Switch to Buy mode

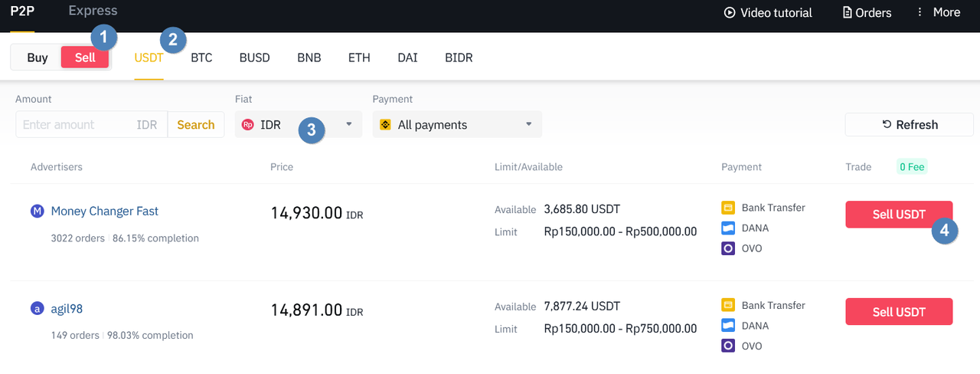[x=37, y=57]
